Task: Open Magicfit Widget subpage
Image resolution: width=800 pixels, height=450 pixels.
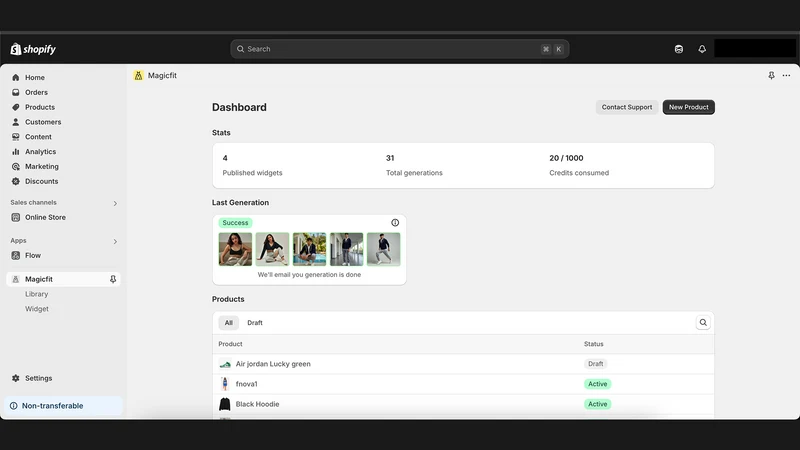Action: point(37,309)
